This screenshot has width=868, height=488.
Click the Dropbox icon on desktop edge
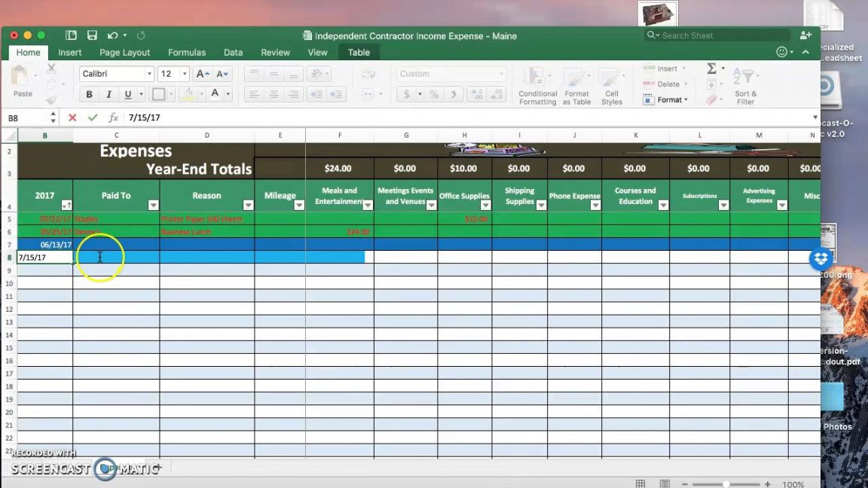pyautogui.click(x=821, y=259)
